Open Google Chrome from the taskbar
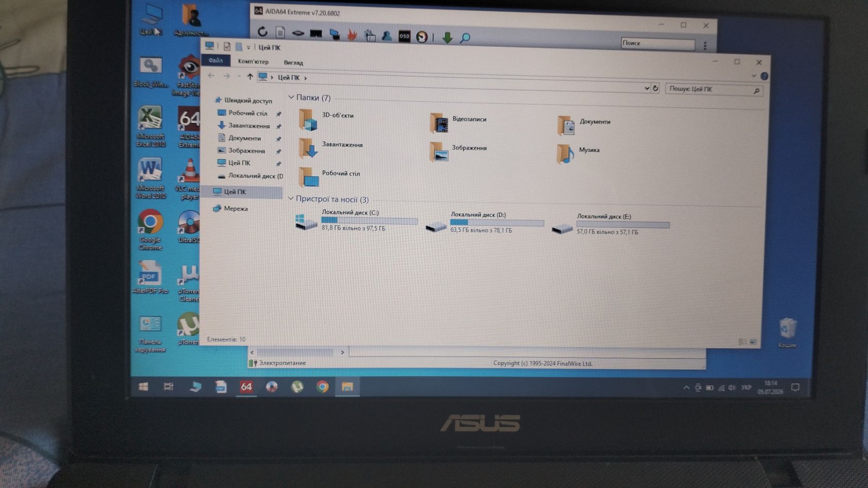This screenshot has width=868, height=488. [x=322, y=387]
